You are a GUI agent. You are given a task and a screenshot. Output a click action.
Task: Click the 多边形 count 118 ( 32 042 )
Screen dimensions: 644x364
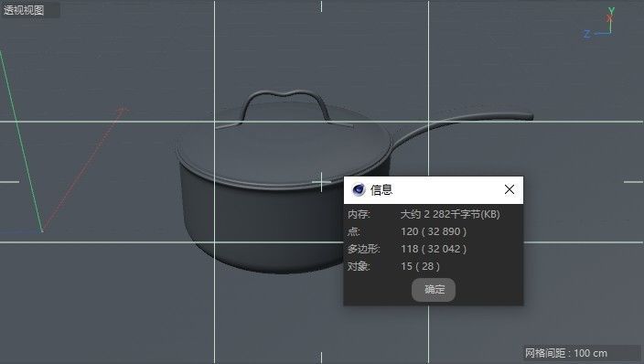coord(434,249)
